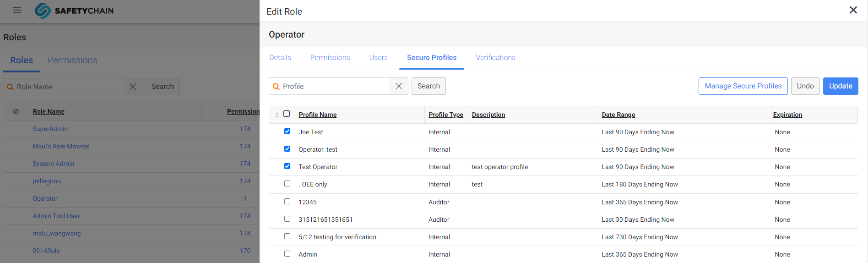Open the Permissions tab in Edit Role

(x=330, y=58)
